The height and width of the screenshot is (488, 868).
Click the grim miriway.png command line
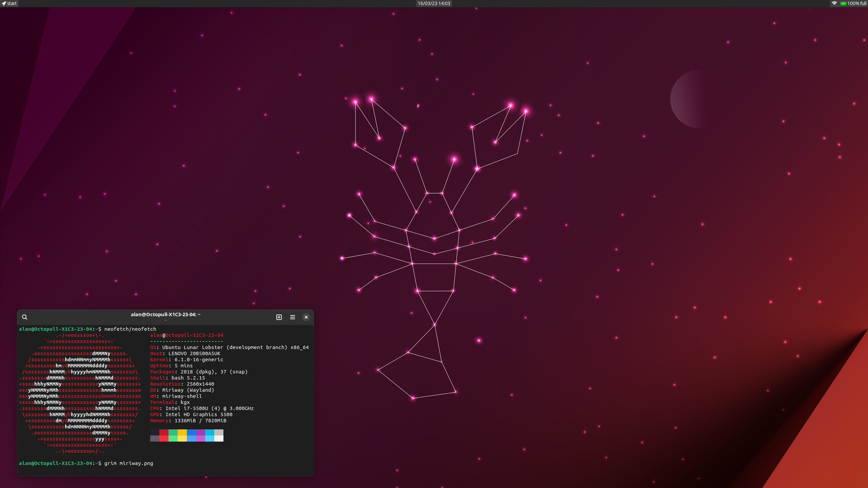pos(129,463)
